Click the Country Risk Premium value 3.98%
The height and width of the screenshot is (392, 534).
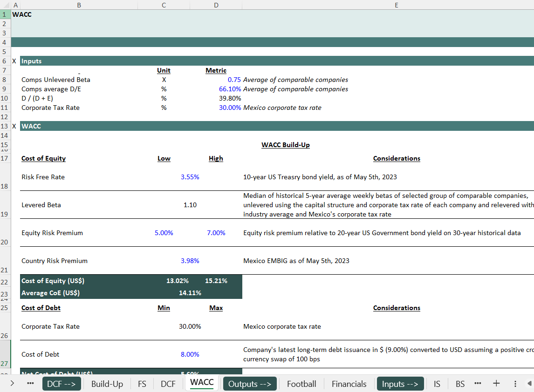pyautogui.click(x=190, y=261)
